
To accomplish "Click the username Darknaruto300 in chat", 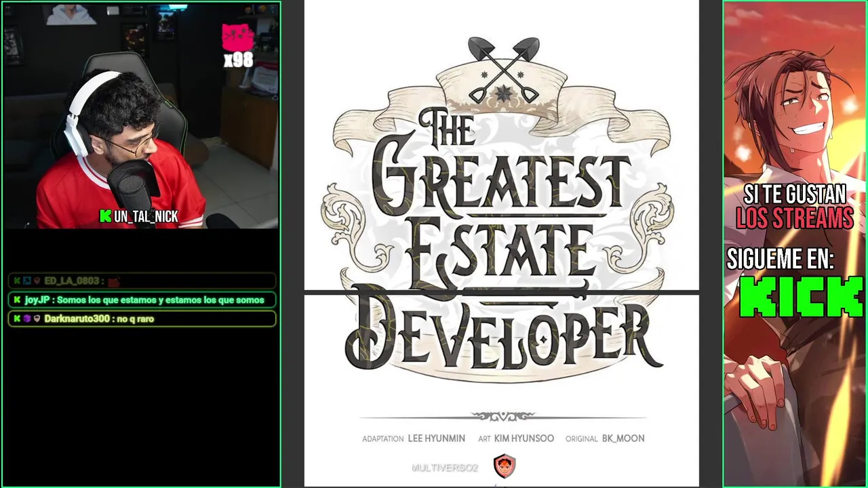I will pyautogui.click(x=77, y=319).
